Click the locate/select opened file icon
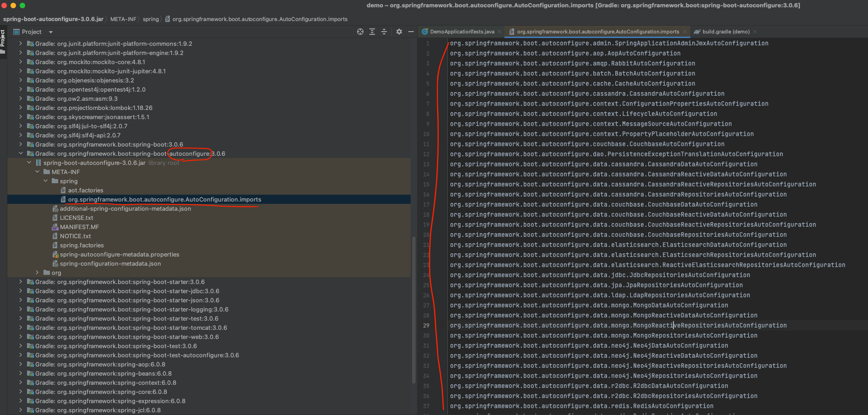The image size is (868, 415). 360,32
